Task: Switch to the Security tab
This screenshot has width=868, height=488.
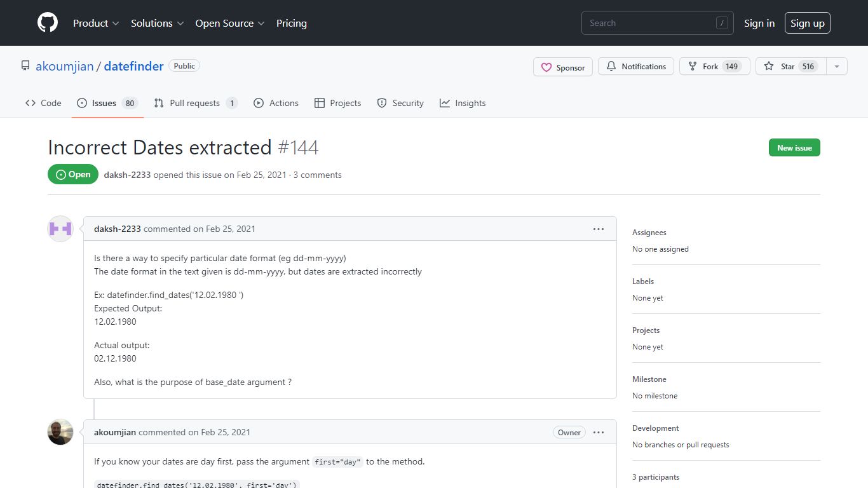Action: (x=400, y=103)
